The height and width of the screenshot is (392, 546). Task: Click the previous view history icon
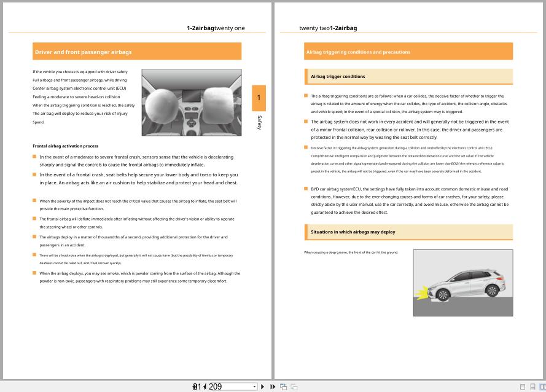click(x=284, y=386)
